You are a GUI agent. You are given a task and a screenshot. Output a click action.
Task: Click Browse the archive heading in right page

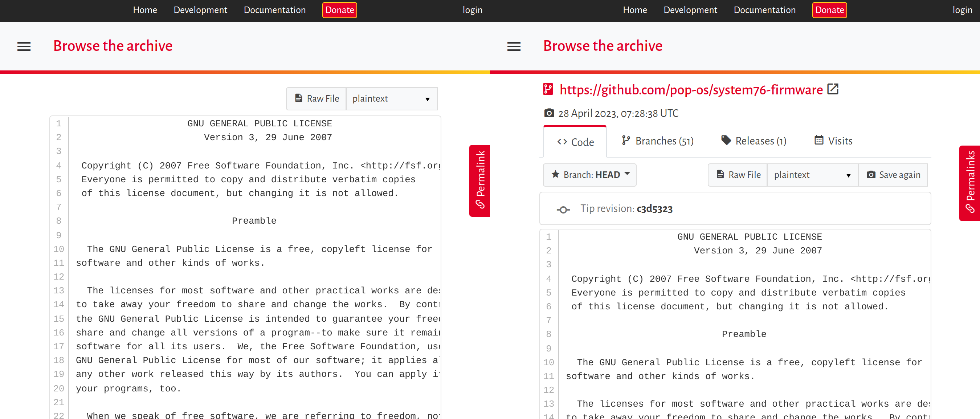pos(603,46)
